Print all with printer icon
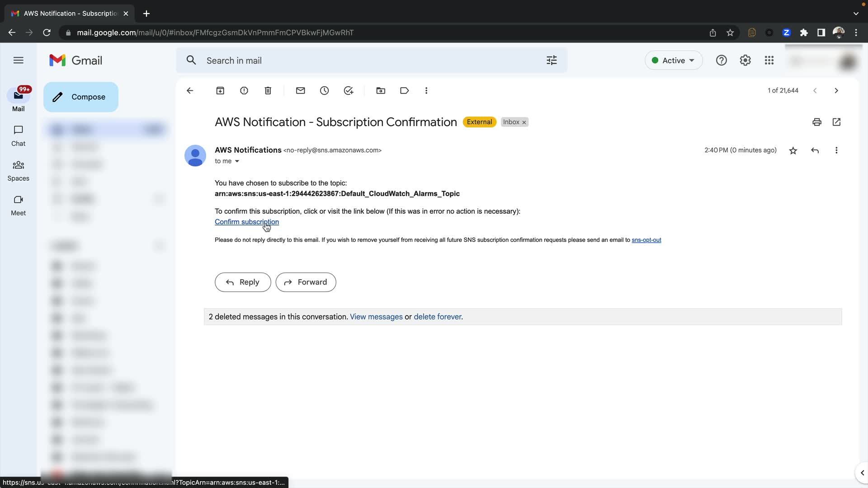Screen dimensions: 868x488 [816, 122]
